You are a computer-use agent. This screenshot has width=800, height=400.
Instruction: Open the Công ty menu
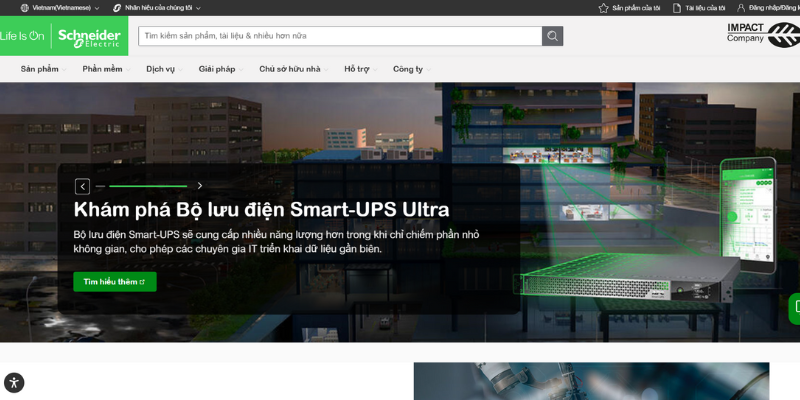click(x=408, y=69)
